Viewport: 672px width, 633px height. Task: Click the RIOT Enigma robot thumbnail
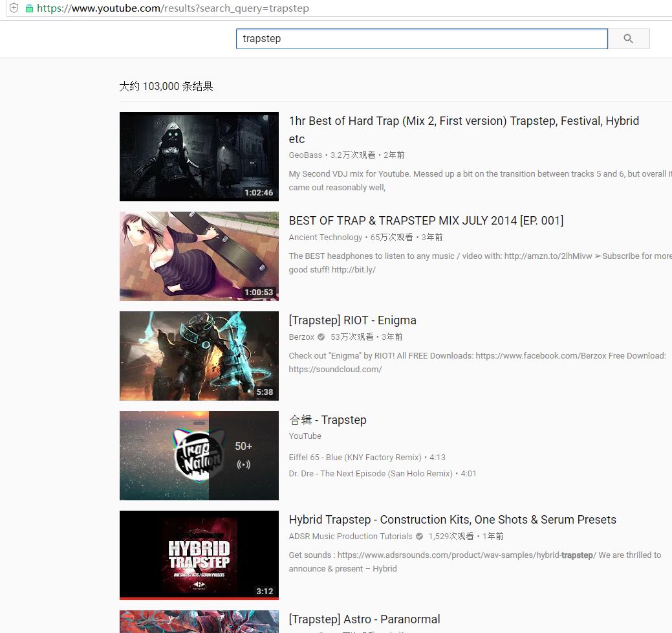coord(199,356)
